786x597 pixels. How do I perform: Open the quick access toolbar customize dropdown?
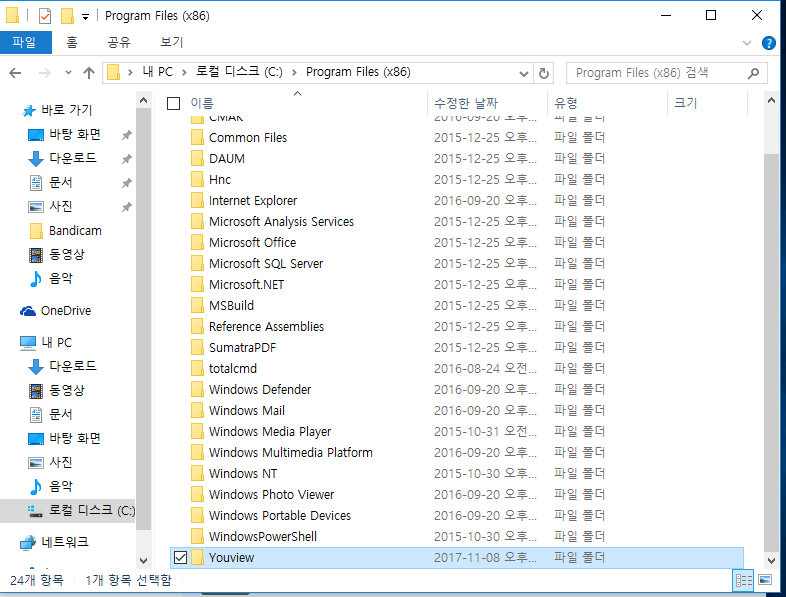click(x=85, y=17)
